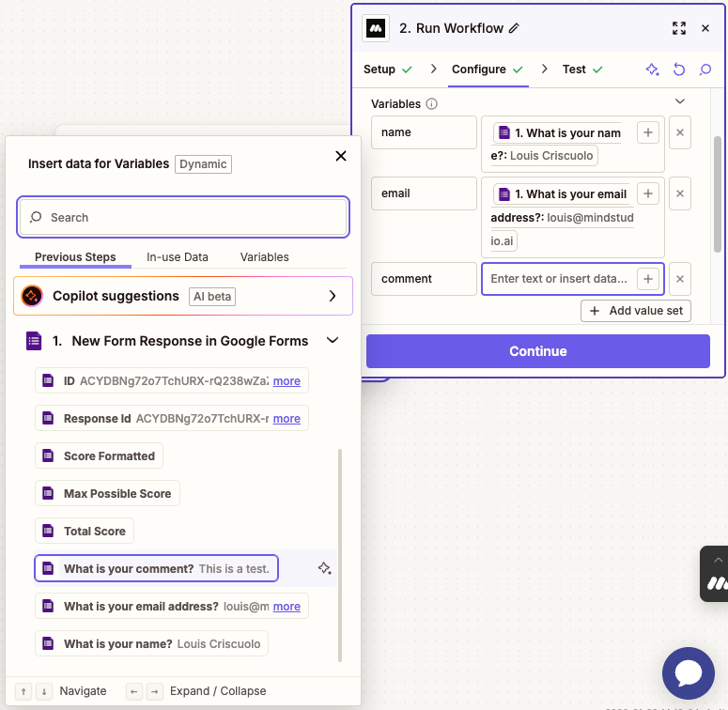Rename step via pencil icon beside Run Workflow
The image size is (728, 710).
tap(514, 28)
